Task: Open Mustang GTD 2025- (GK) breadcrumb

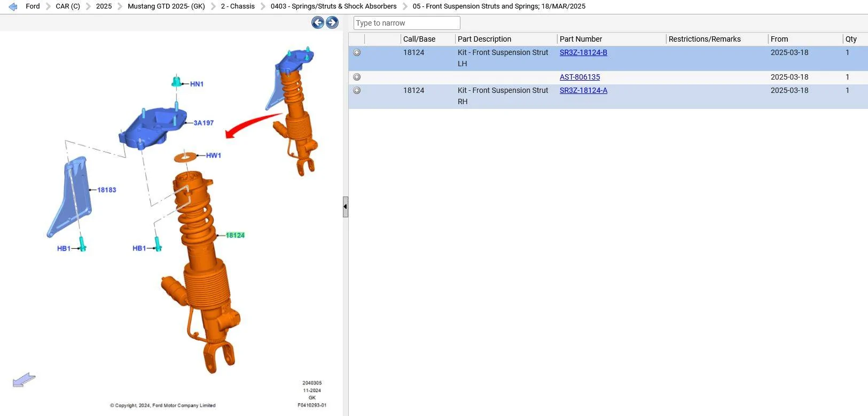Action: (166, 6)
